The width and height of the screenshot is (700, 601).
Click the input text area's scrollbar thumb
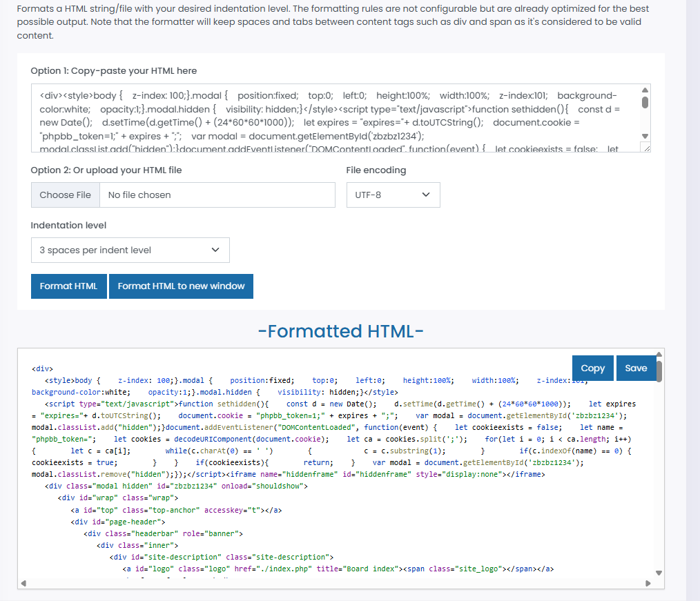pyautogui.click(x=645, y=102)
